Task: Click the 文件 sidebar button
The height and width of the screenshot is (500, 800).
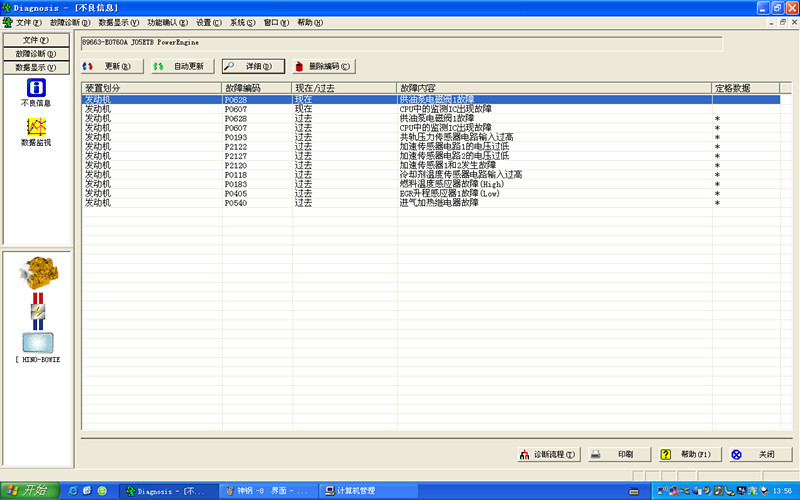Action: click(x=36, y=40)
